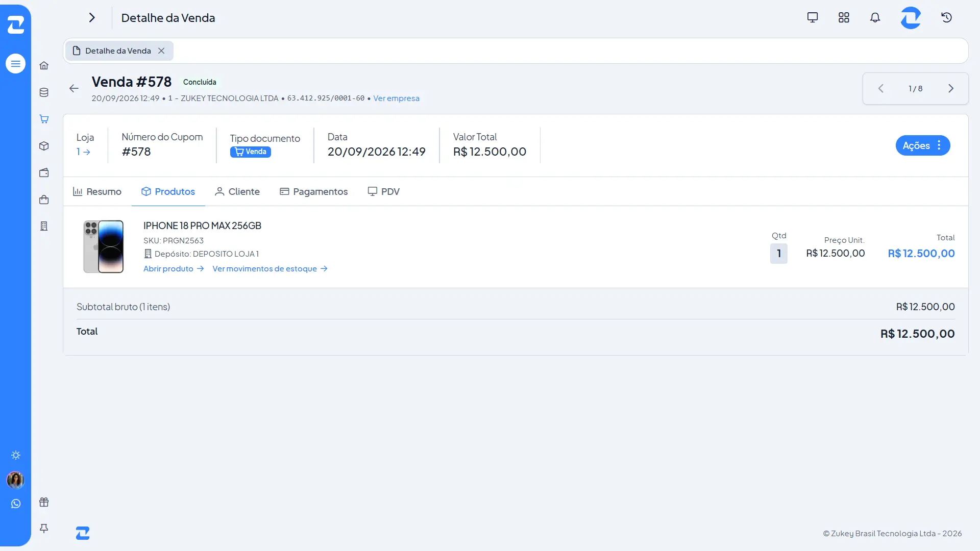The height and width of the screenshot is (551, 980).
Task: Open the home icon in sidebar
Action: pyautogui.click(x=44, y=65)
